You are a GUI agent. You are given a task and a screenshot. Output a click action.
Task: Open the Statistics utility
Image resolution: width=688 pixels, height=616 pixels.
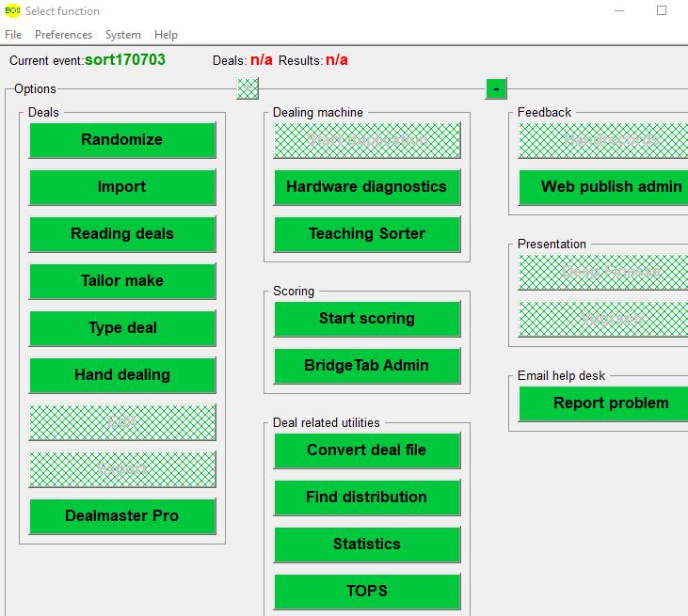[367, 545]
